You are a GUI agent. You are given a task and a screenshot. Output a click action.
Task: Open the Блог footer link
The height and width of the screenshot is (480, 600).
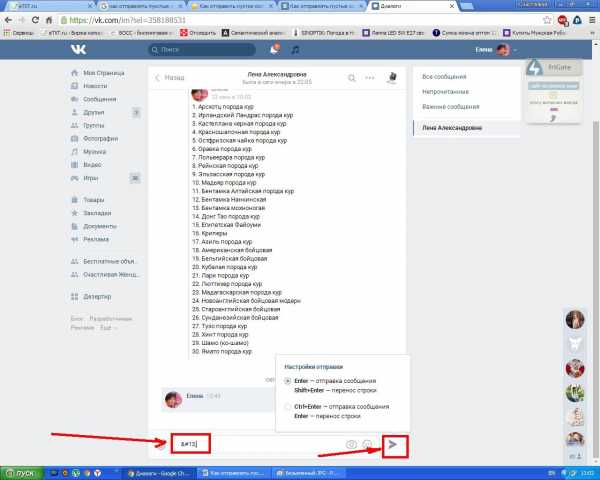tap(76, 318)
